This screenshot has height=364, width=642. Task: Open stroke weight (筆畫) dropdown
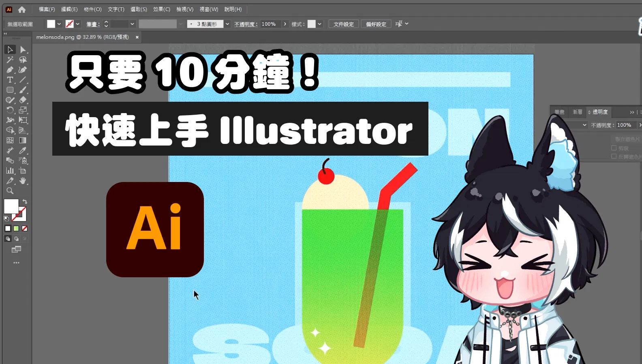click(x=132, y=24)
